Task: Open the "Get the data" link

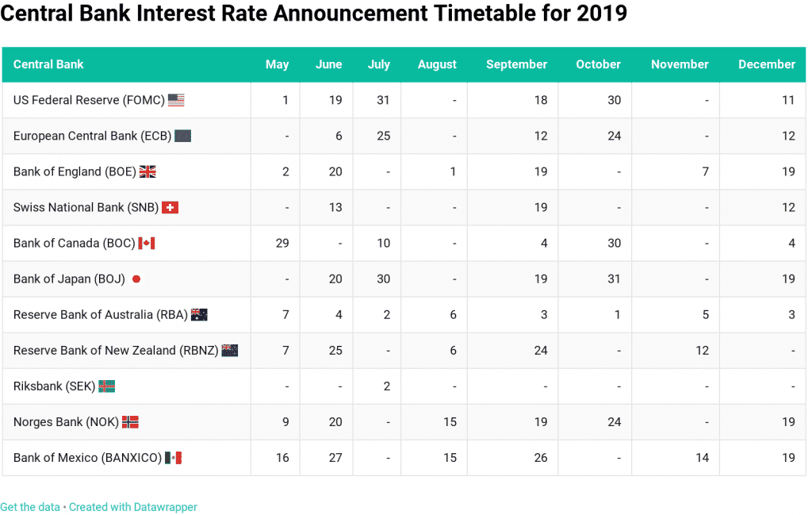Action: tap(30, 507)
